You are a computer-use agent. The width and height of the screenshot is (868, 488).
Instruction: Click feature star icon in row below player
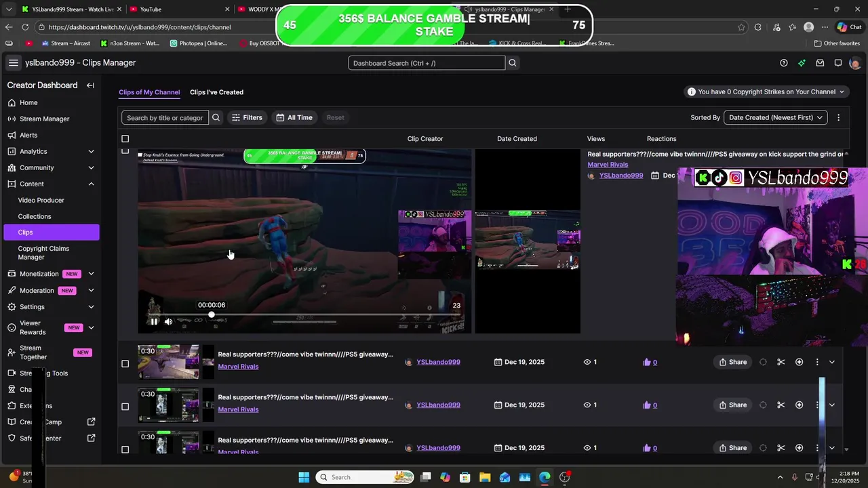pos(800,363)
